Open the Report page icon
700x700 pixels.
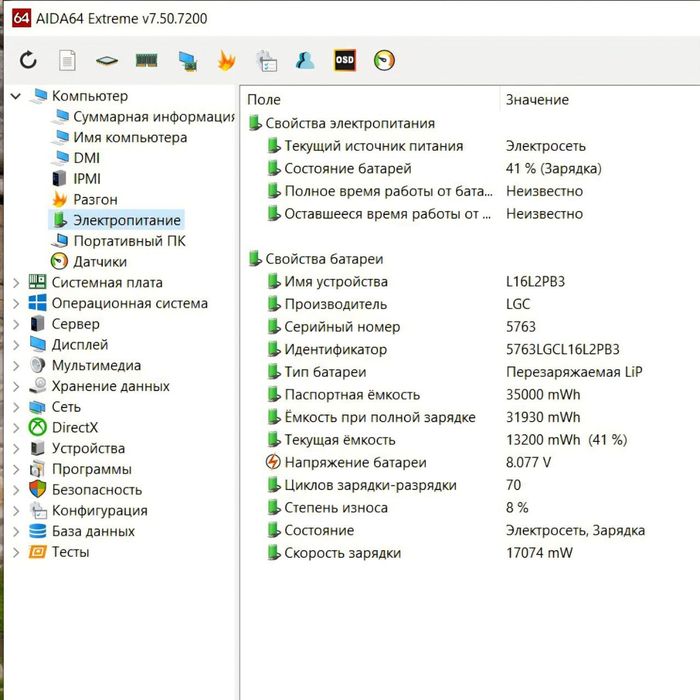[67, 60]
